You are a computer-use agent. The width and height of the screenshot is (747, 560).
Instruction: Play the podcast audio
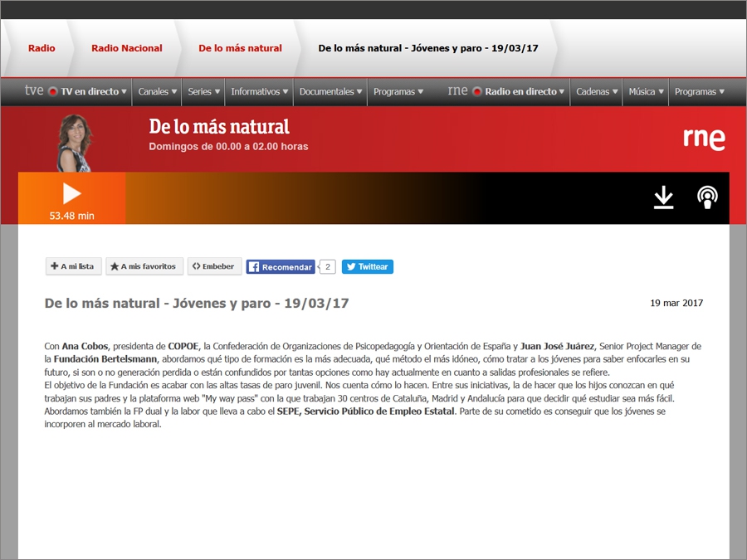pyautogui.click(x=72, y=194)
